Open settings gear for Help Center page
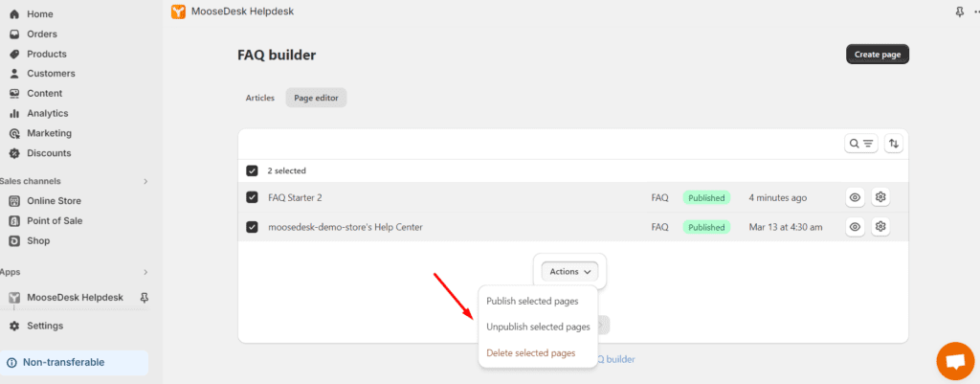980x384 pixels. coord(880,226)
